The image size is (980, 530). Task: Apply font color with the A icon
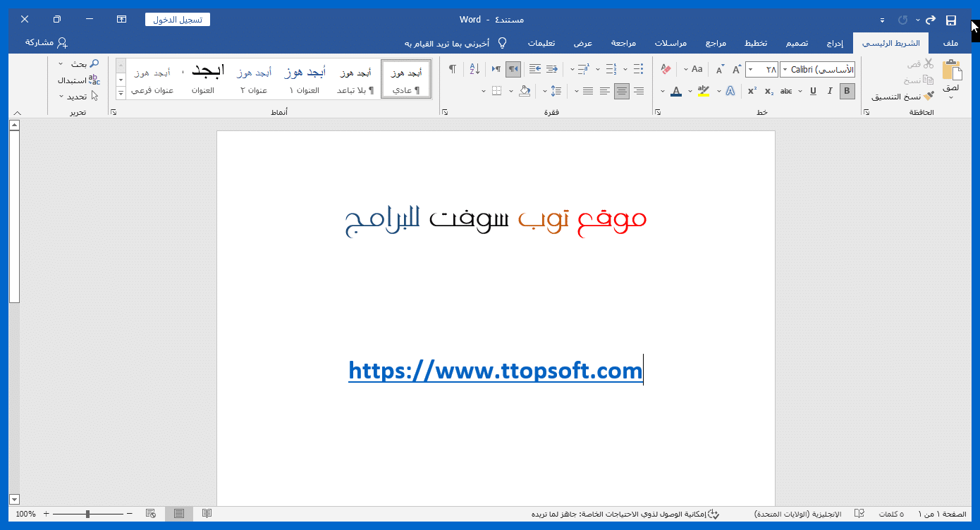click(x=676, y=91)
